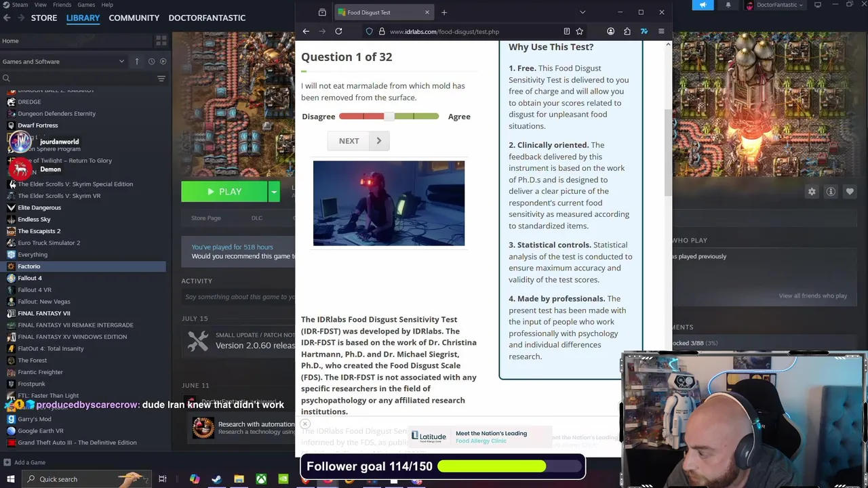Viewport: 868px width, 488px height.
Task: Open Steam library advanced filter options
Action: (161, 79)
